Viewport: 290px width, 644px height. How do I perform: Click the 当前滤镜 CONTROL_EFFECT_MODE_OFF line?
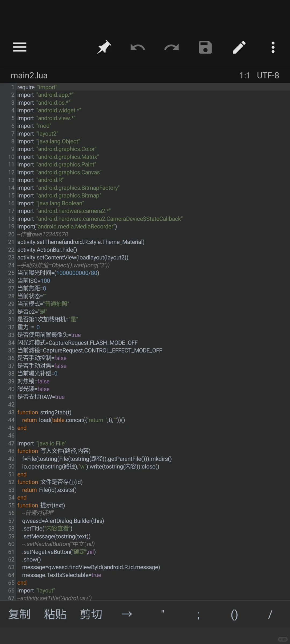pos(90,350)
